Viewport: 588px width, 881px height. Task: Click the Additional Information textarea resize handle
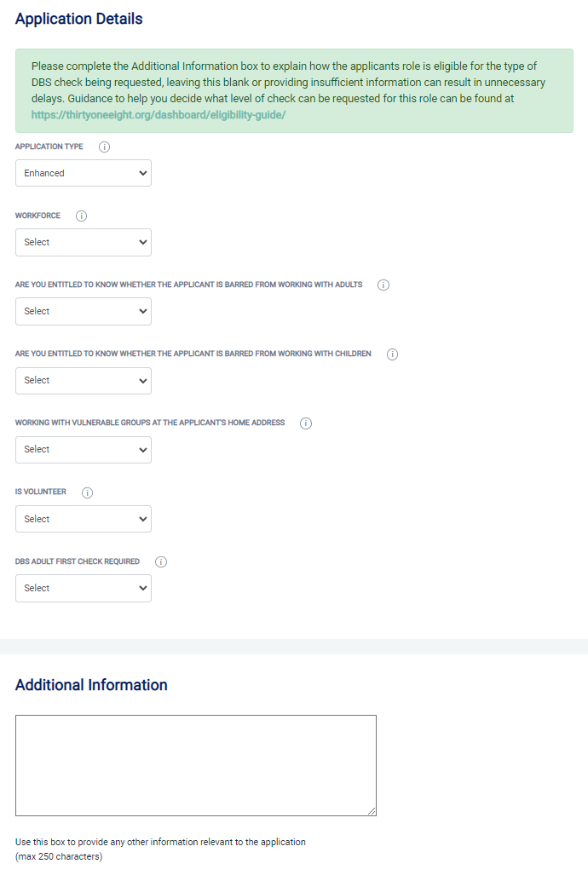pyautogui.click(x=372, y=811)
